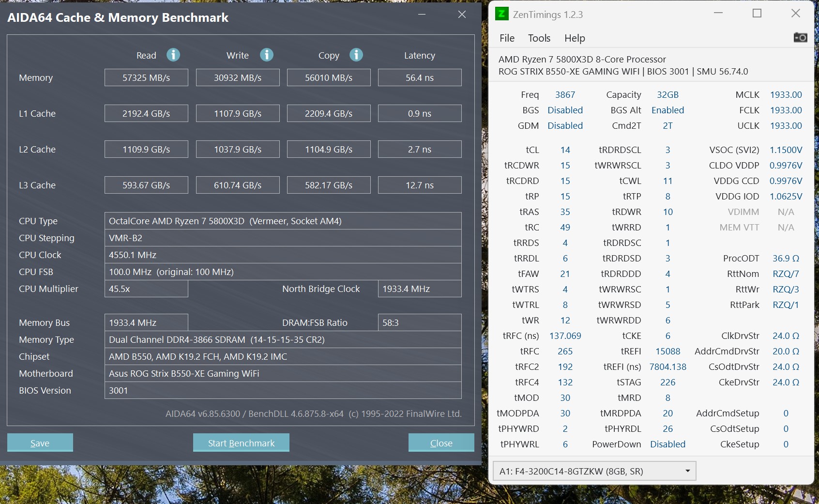
Task: Click the L2 Cache Read 1109.9 GB/s field
Action: click(x=146, y=149)
